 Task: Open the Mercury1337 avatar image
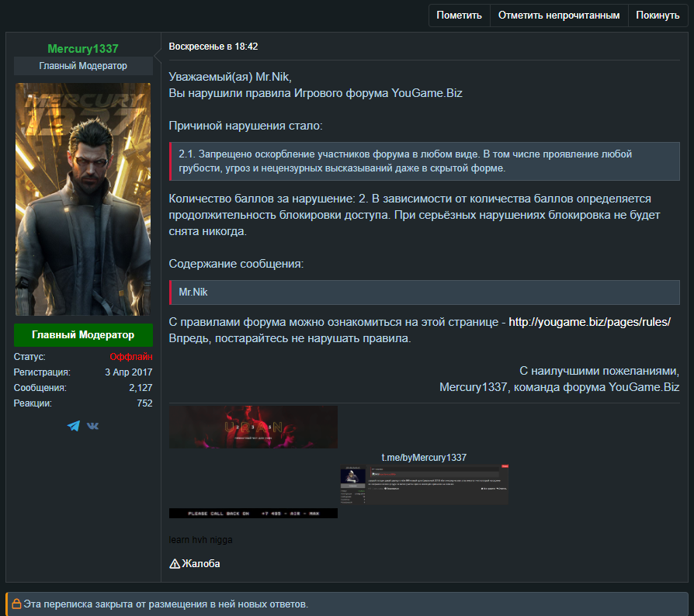(83, 199)
